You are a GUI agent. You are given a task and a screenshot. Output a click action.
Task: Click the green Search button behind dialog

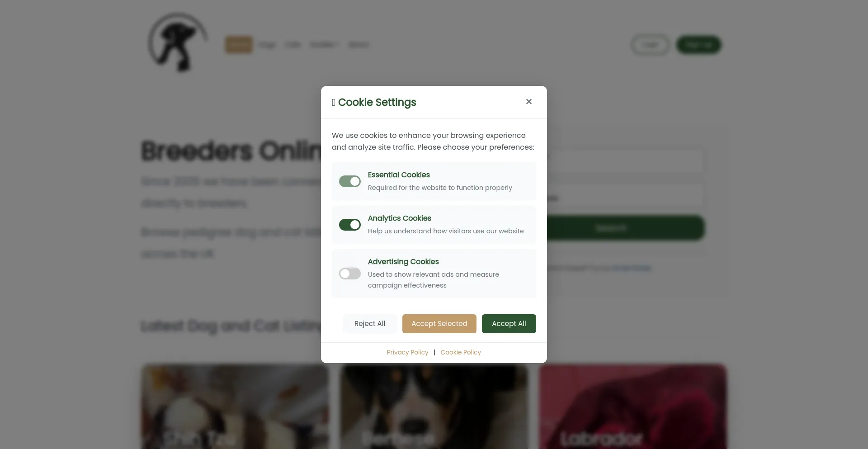(625, 228)
